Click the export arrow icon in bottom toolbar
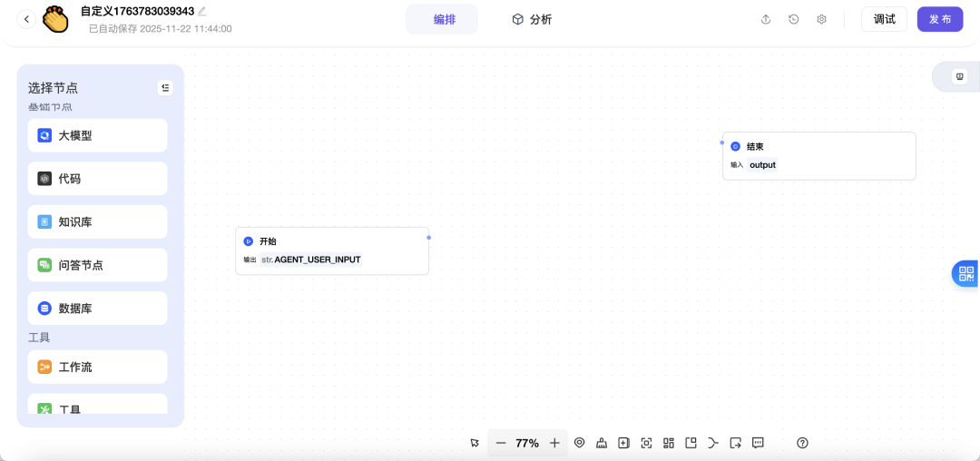Image resolution: width=980 pixels, height=461 pixels. point(736,443)
